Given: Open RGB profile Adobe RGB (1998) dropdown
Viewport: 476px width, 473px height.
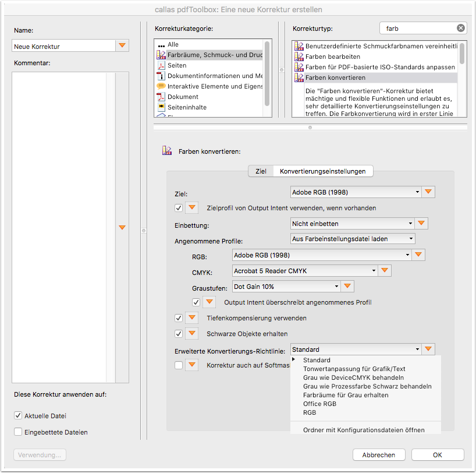Looking at the screenshot, I should (322, 255).
